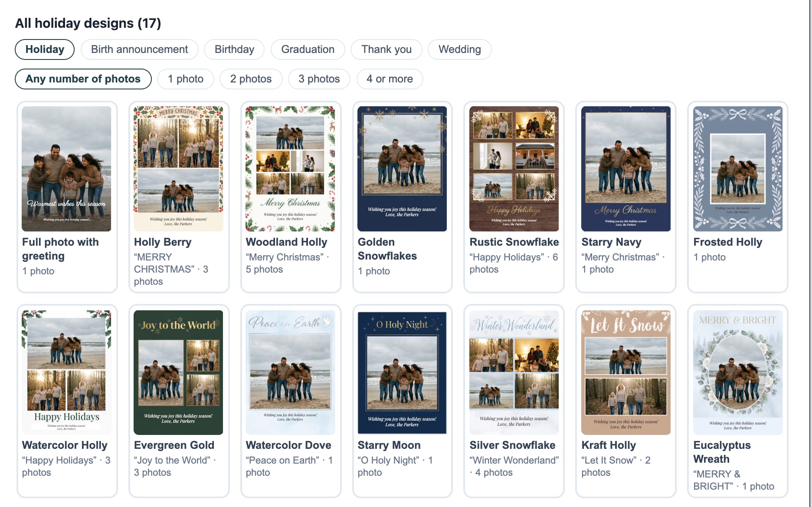This screenshot has width=812, height=507.
Task: Choose the Birthday category chip
Action: [x=234, y=49]
